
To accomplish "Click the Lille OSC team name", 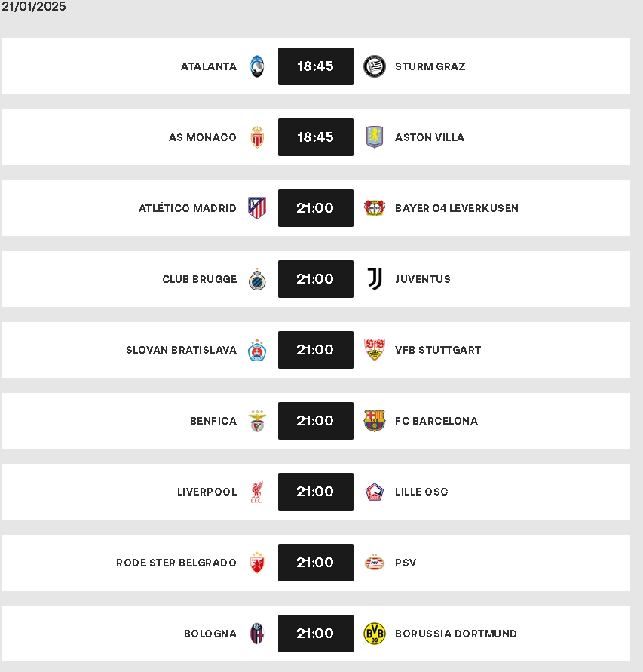I will [x=421, y=492].
